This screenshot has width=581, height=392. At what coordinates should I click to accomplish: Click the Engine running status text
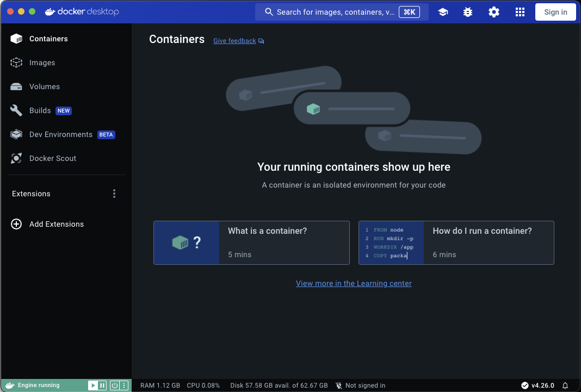[39, 385]
